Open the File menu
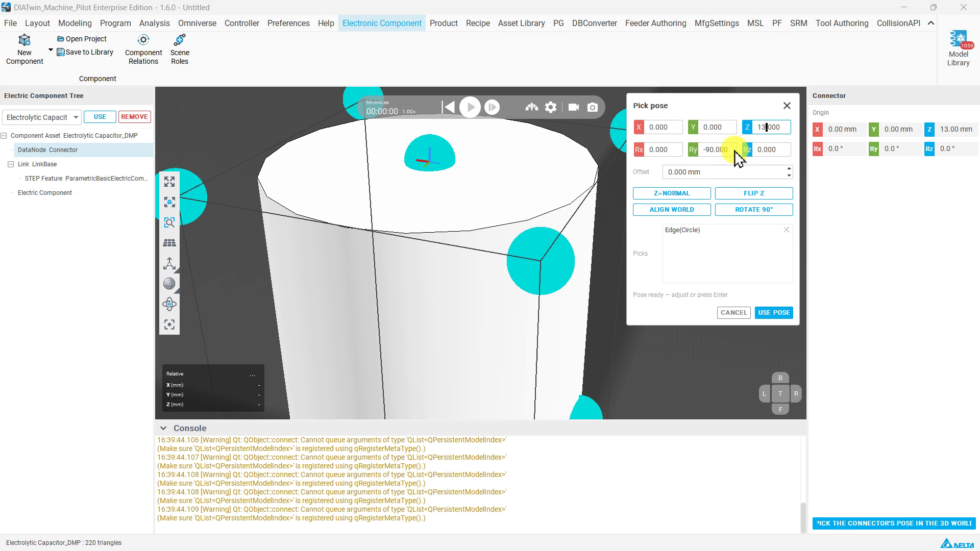 click(10, 23)
